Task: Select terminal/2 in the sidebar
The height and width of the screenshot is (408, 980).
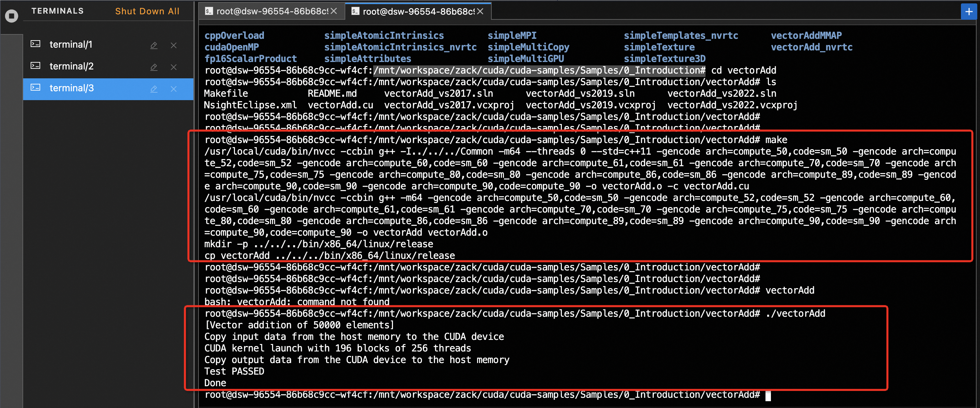Action: click(71, 66)
